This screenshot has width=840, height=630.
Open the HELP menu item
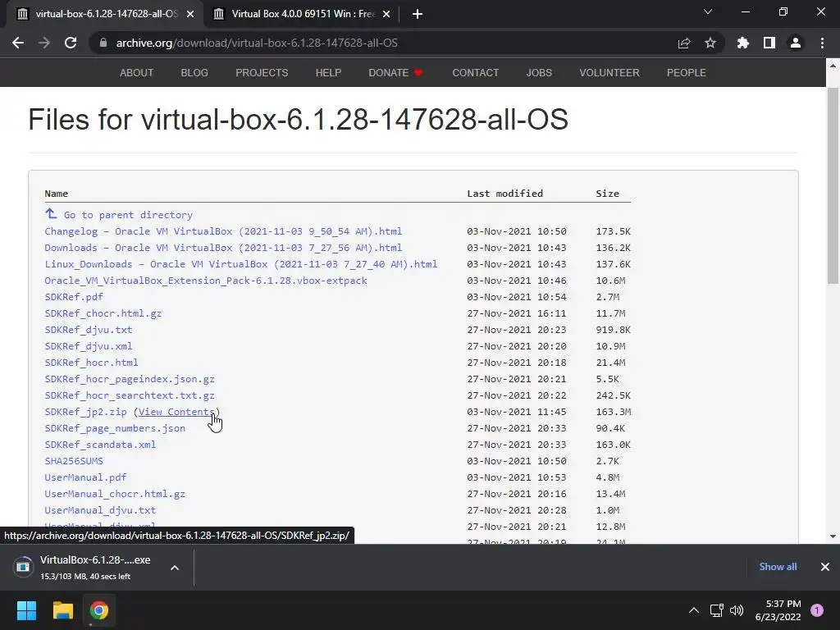(328, 73)
